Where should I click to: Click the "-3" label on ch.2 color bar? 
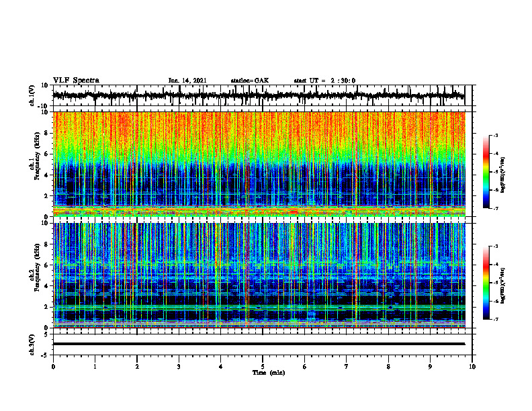[495, 246]
